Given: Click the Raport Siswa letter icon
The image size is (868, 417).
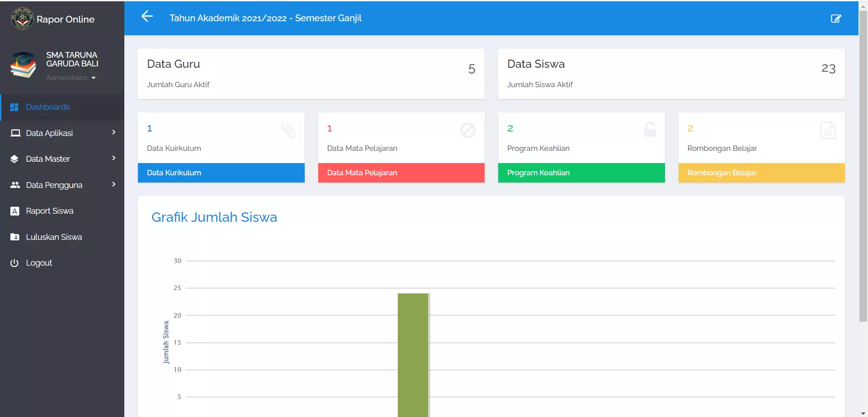Looking at the screenshot, I should coord(15,211).
